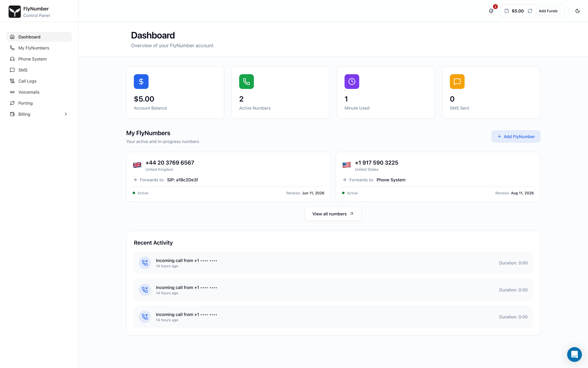
Task: Click the green phone Active Numbers icon
Action: click(x=246, y=82)
